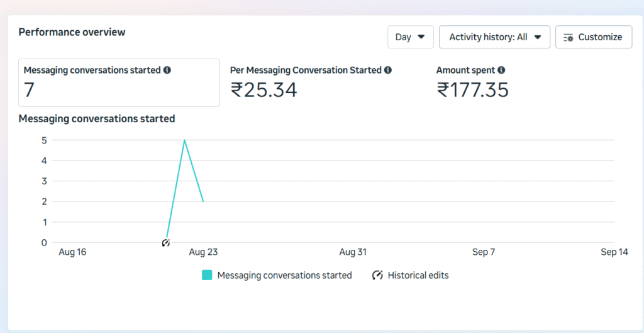Click the Aug 31 x-axis date label

(353, 252)
